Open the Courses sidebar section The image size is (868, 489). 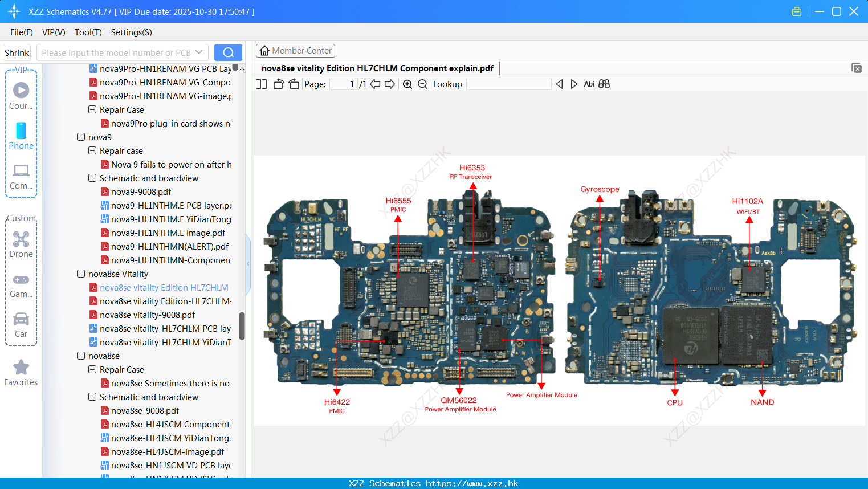[x=21, y=96]
